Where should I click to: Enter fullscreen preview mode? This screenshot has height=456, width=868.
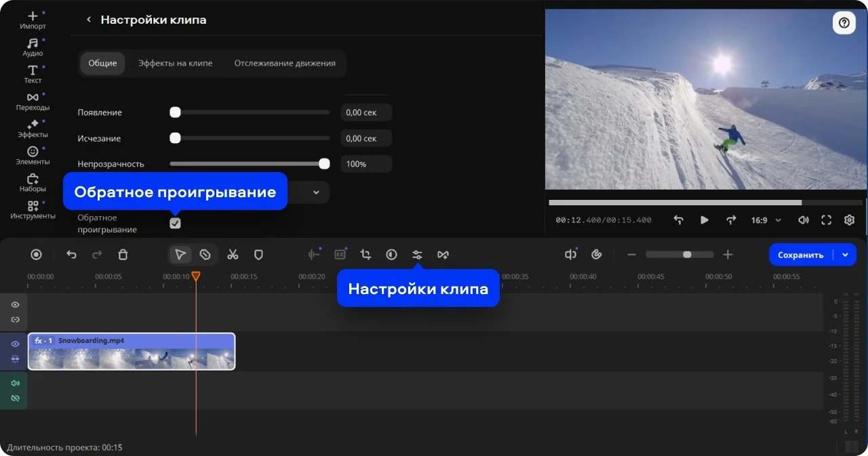coord(826,220)
